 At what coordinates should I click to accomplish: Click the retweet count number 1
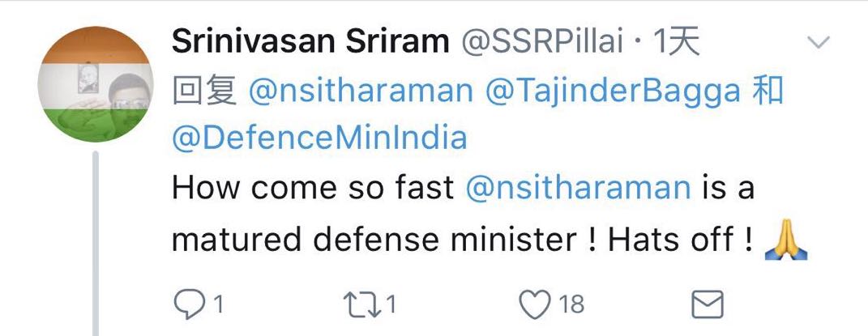[390, 305]
